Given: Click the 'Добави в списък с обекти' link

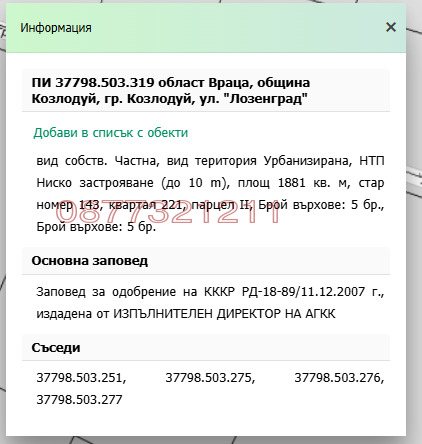Looking at the screenshot, I should point(111,133).
